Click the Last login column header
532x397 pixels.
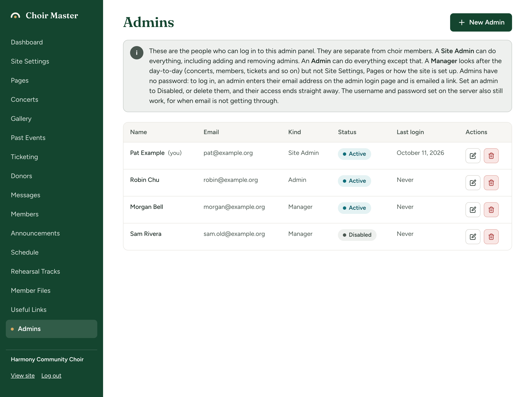(410, 132)
